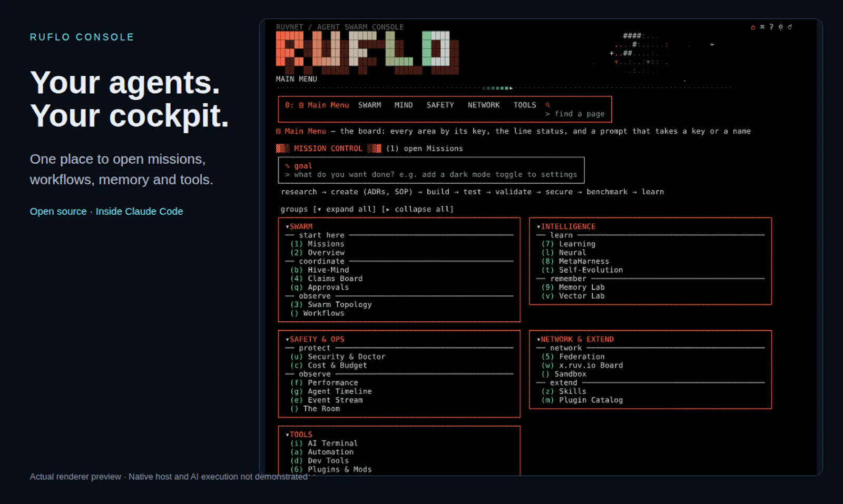Click the board icon before Main Menu tab
The width and height of the screenshot is (843, 504).
(301, 105)
